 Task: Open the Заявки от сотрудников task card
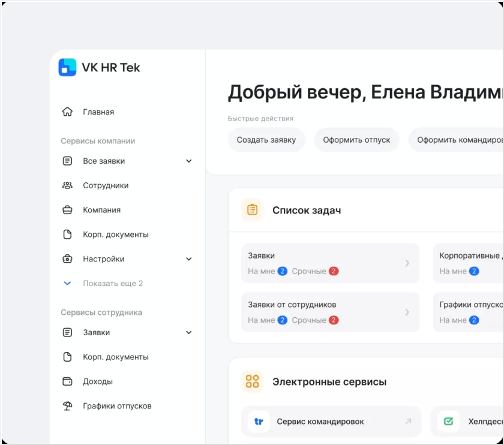point(329,312)
